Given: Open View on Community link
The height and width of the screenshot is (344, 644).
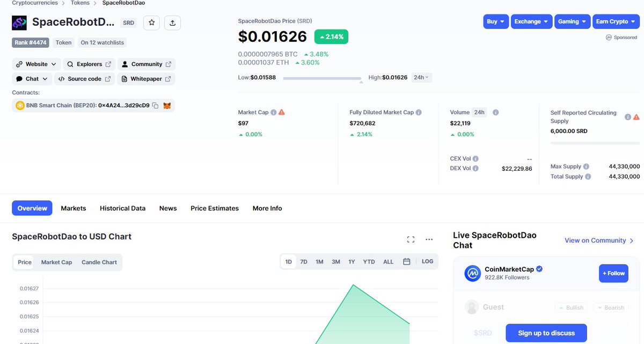Looking at the screenshot, I should click(x=596, y=240).
